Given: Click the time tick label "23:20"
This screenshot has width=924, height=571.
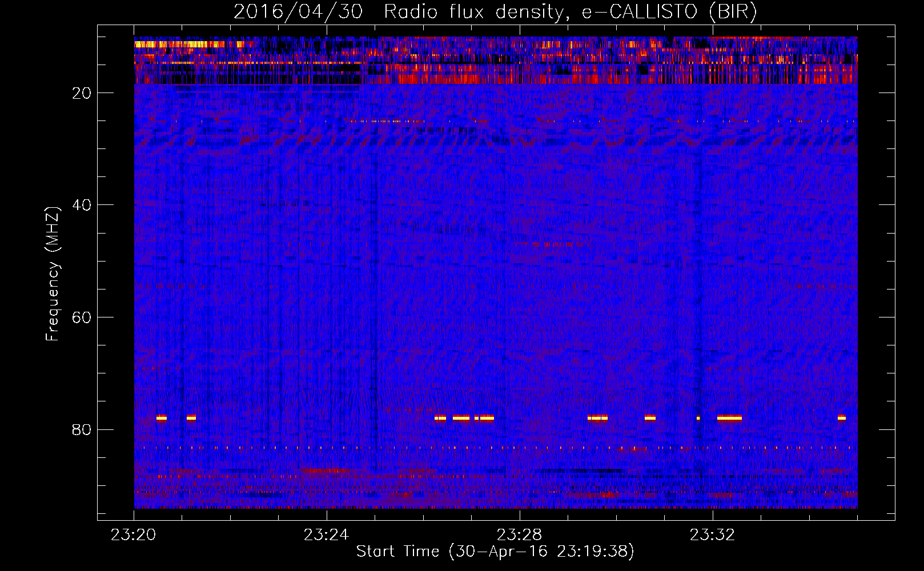Looking at the screenshot, I should pyautogui.click(x=134, y=535).
